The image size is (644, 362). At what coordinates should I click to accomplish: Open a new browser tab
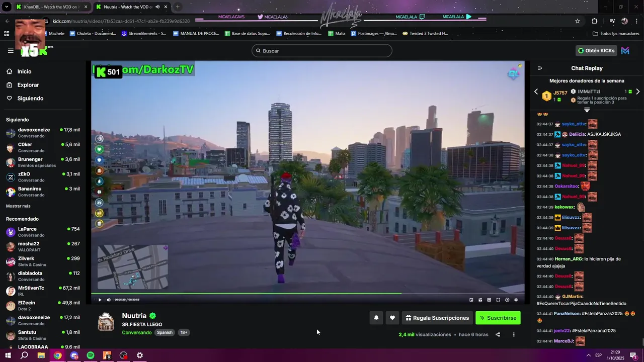tap(178, 7)
